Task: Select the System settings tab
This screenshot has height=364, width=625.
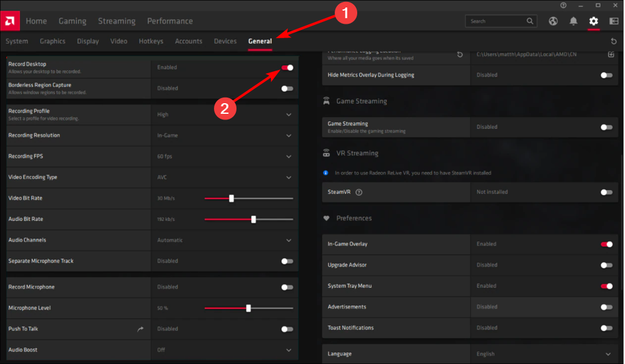Action: click(17, 41)
